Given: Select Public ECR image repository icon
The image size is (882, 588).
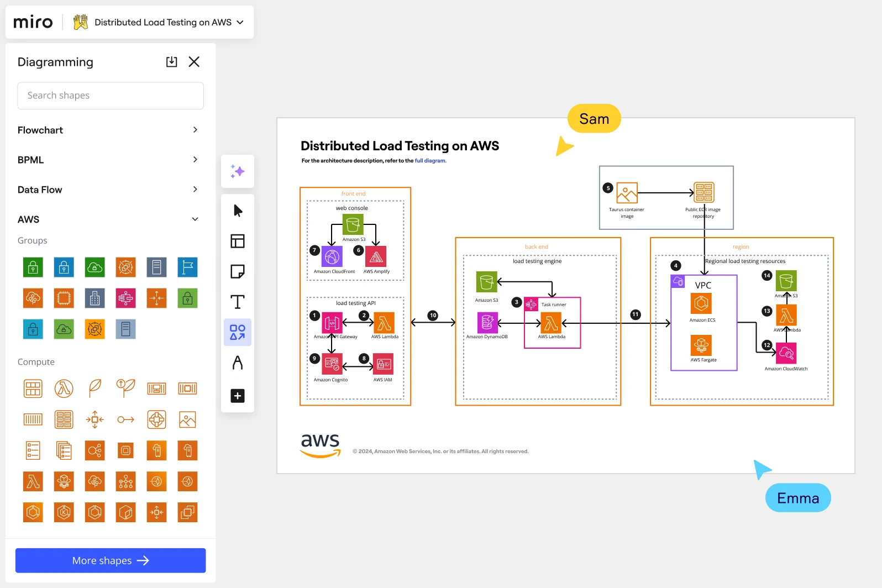Looking at the screenshot, I should click(x=704, y=192).
